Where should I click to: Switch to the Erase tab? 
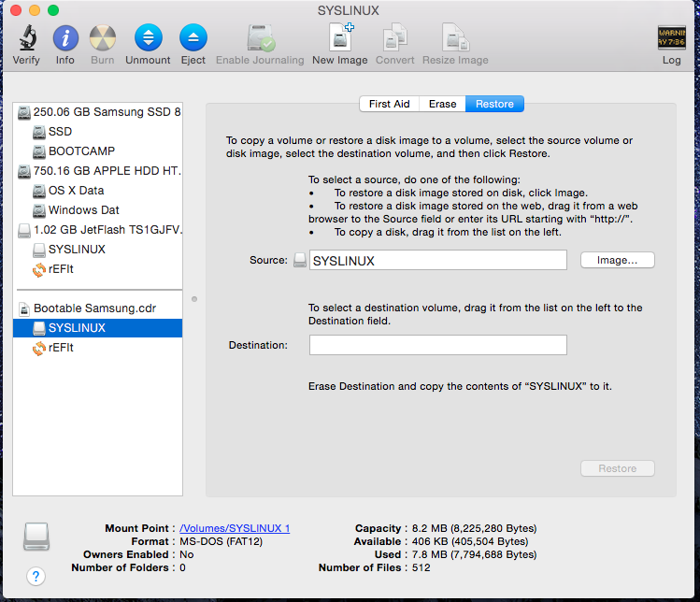click(x=442, y=104)
